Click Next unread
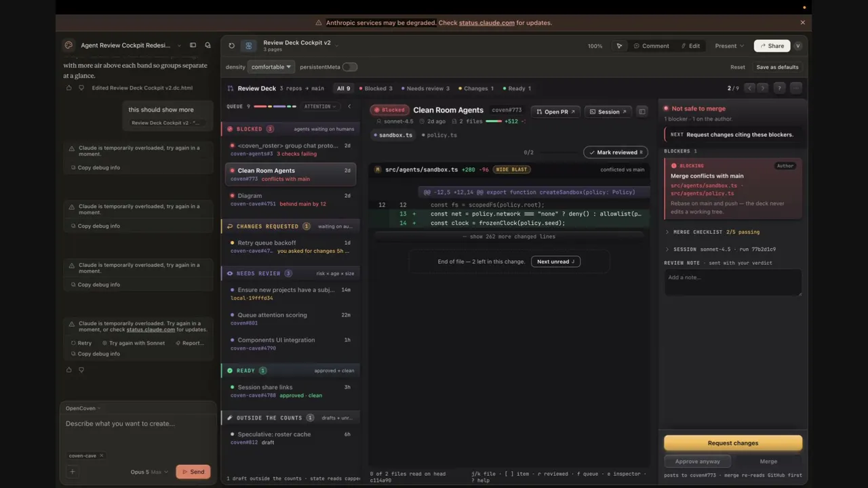Screen dimensions: 868x488 (555, 262)
